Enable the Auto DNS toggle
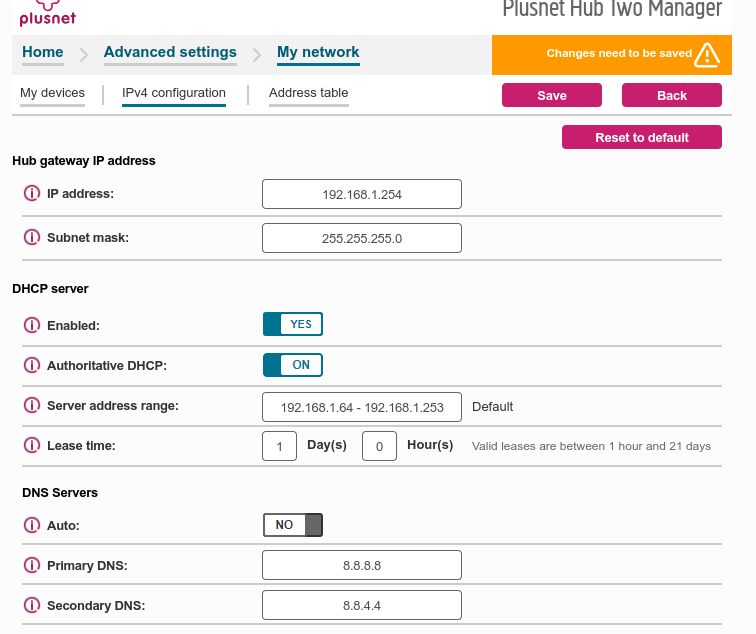756x634 pixels. [292, 525]
